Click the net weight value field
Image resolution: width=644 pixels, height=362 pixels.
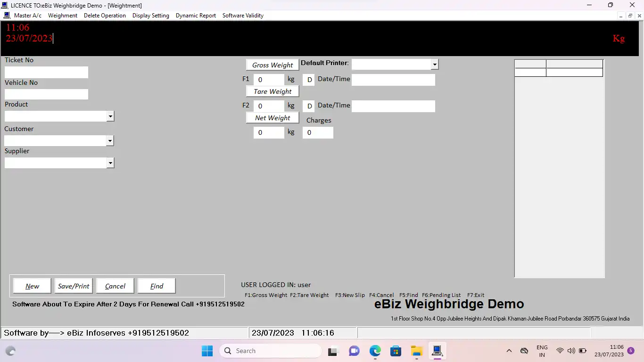(269, 132)
